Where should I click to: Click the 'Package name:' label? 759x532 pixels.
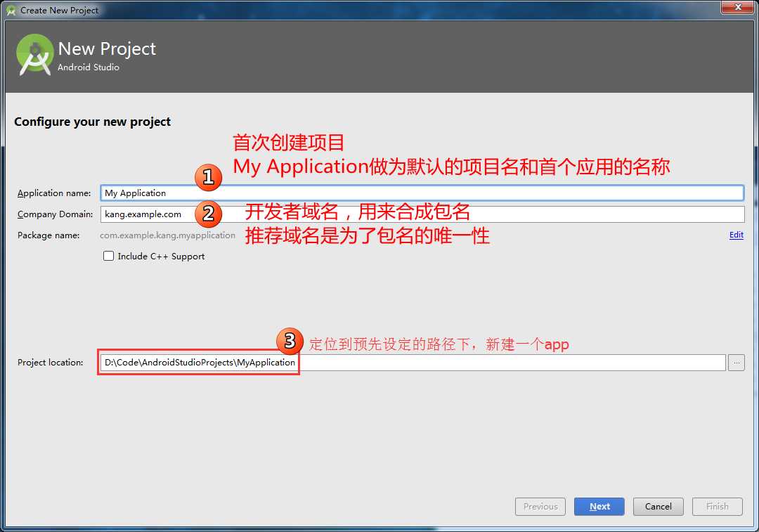pyautogui.click(x=48, y=235)
